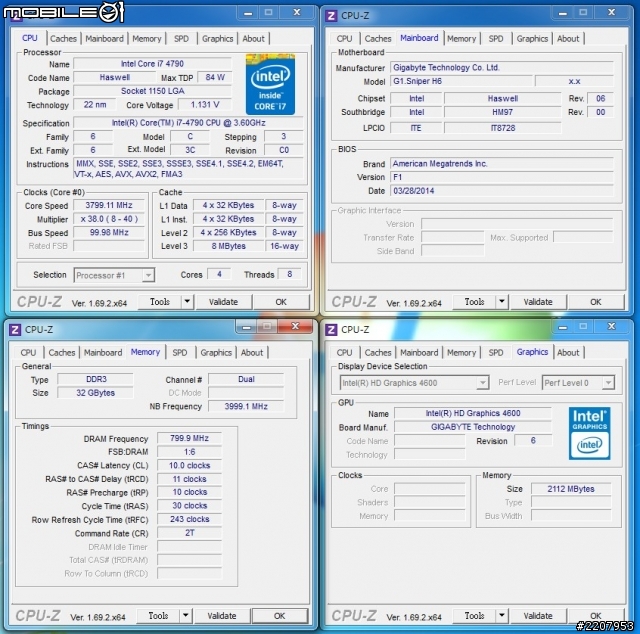Viewport: 640px width, 634px height.
Task: Minimize the Mainboard CPU-Z window
Action: point(562,13)
